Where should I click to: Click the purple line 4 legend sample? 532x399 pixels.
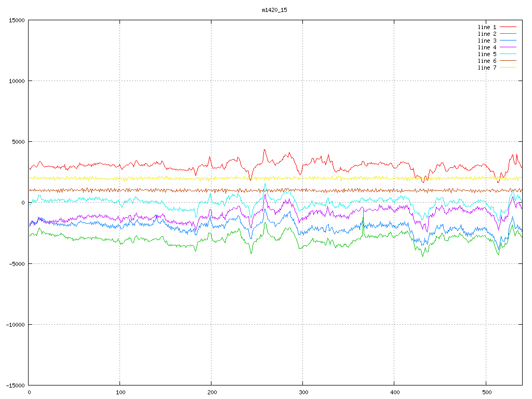pyautogui.click(x=508, y=47)
